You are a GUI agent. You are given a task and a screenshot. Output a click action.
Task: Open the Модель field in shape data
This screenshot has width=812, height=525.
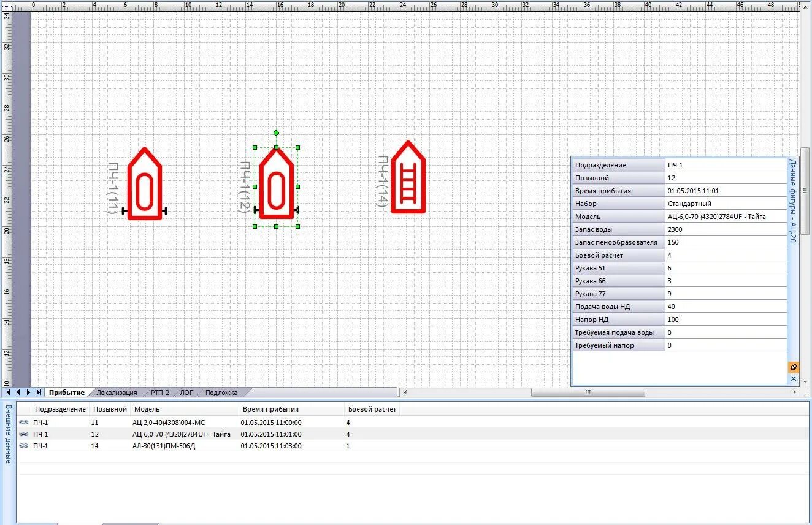(x=726, y=217)
